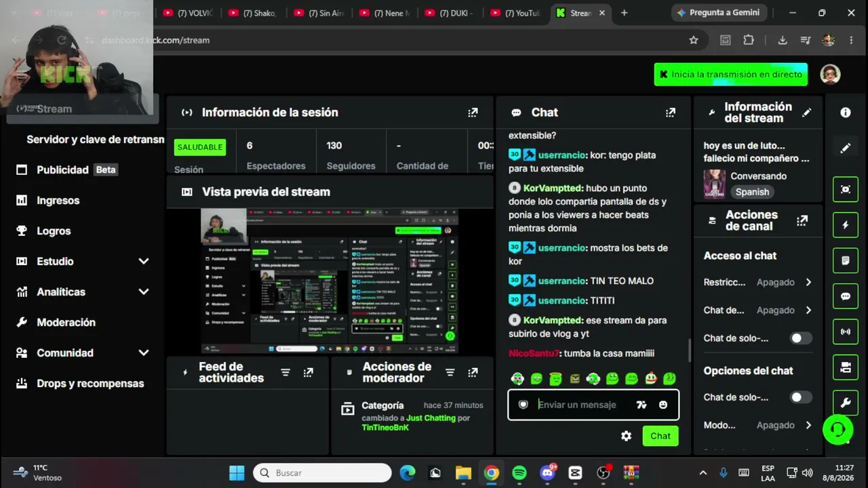The height and width of the screenshot is (488, 868).
Task: Click the Spanish language tag
Action: coord(752,192)
